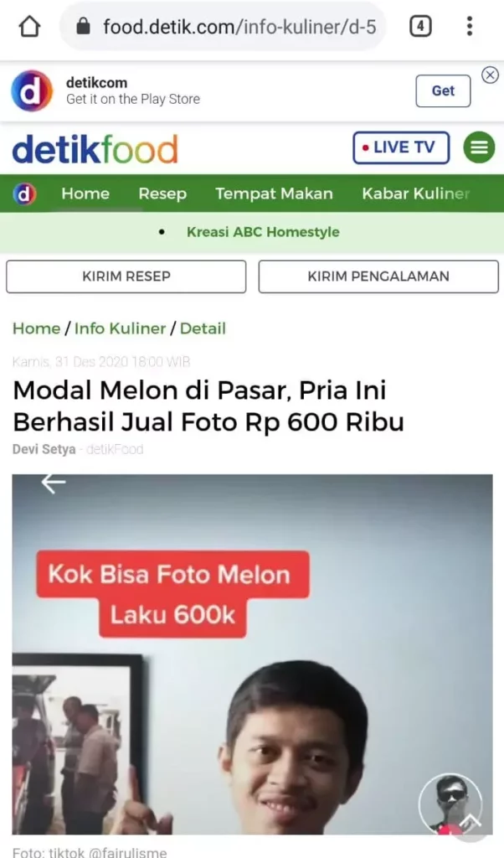Open Kabar Kuliner section
Image resolution: width=504 pixels, height=858 pixels.
click(x=416, y=194)
